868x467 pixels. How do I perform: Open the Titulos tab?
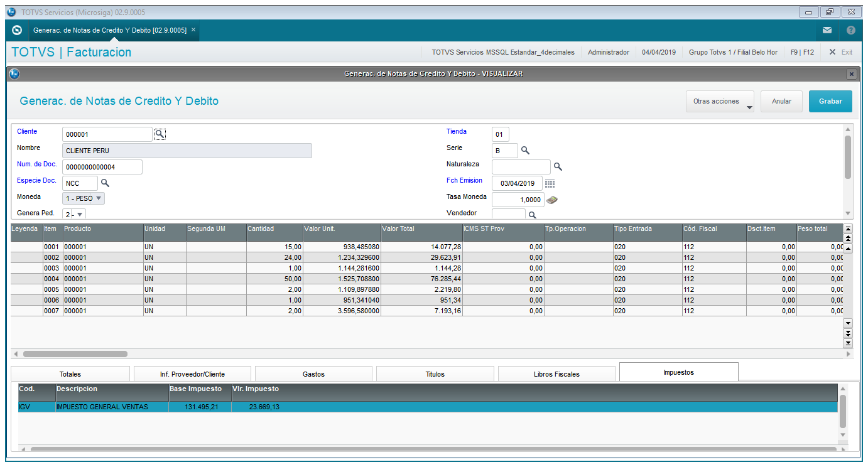(x=435, y=373)
